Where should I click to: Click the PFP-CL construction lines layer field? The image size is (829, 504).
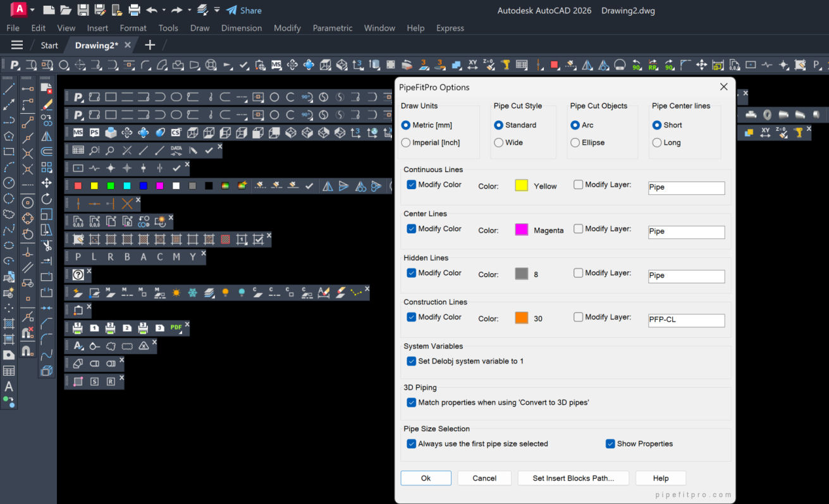[686, 320]
